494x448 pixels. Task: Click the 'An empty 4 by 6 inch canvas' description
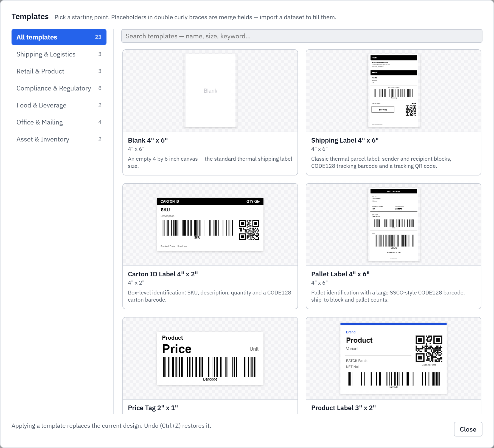(x=210, y=162)
